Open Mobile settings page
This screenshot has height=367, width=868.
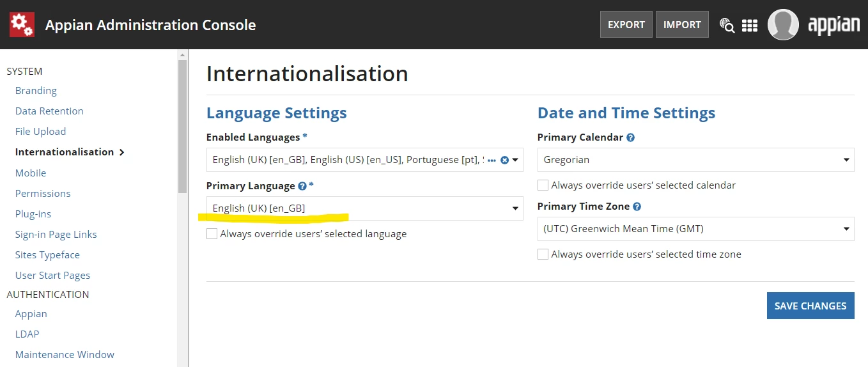point(31,173)
